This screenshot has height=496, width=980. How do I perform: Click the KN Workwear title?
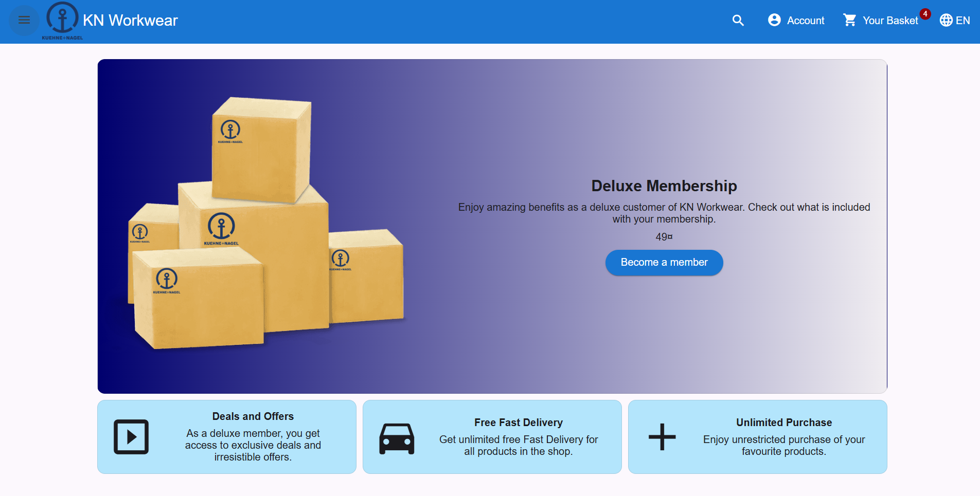[130, 20]
